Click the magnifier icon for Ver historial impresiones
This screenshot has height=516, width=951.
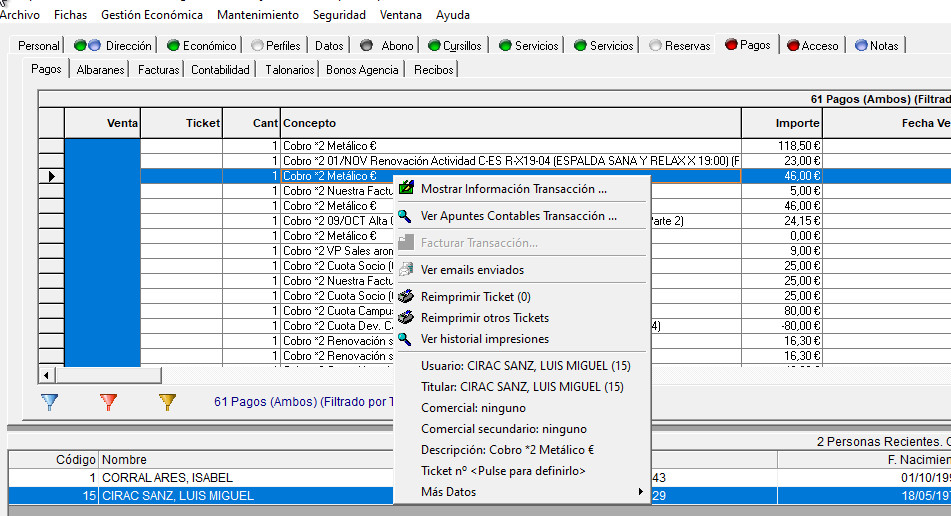[x=405, y=339]
